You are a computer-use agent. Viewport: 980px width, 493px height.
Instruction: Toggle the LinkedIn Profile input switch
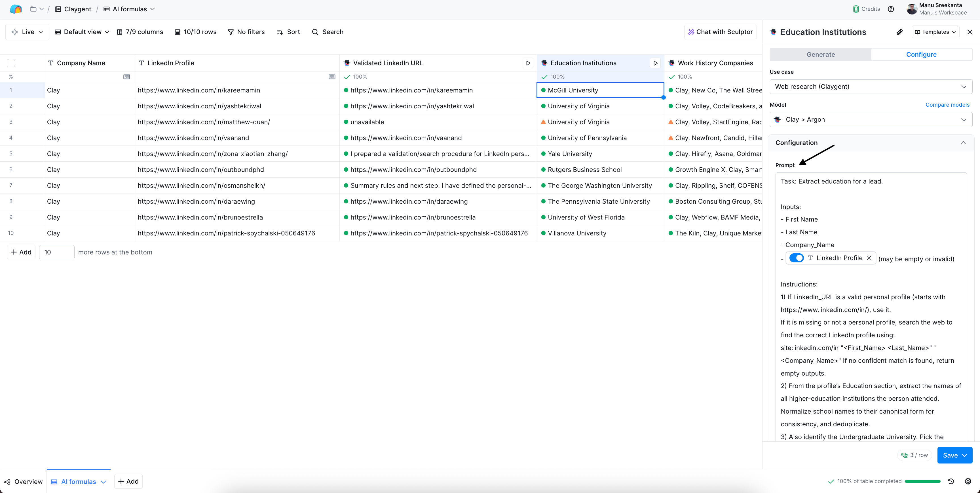tap(796, 258)
